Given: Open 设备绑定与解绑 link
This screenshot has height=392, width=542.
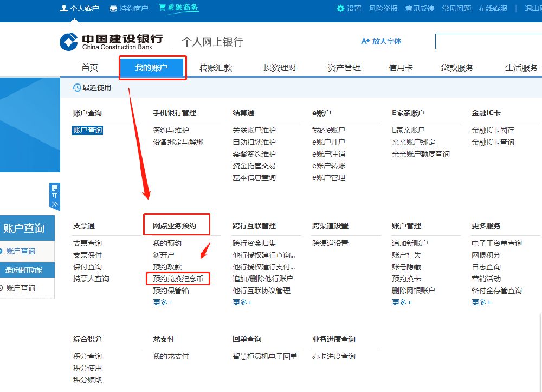Looking at the screenshot, I should [x=178, y=142].
